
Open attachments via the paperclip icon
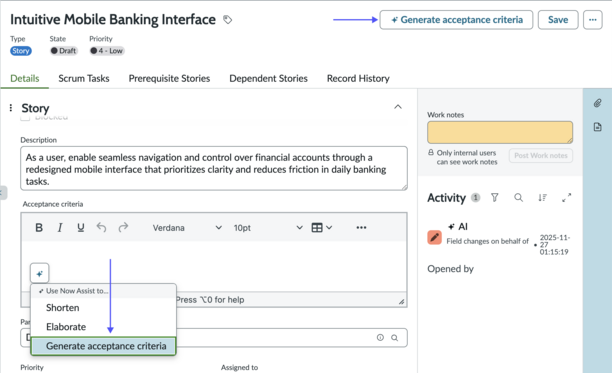(x=598, y=103)
